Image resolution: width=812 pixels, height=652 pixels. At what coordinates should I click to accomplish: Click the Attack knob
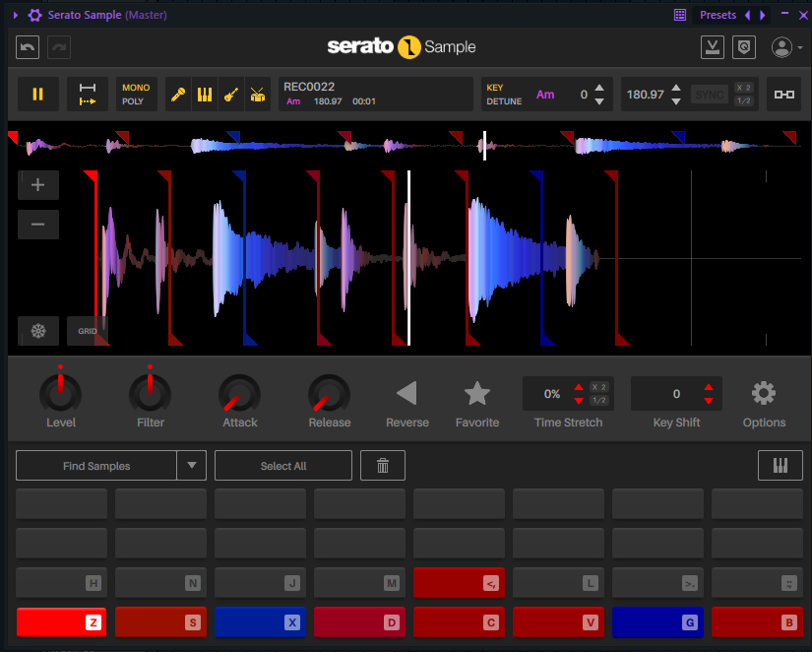pyautogui.click(x=240, y=396)
